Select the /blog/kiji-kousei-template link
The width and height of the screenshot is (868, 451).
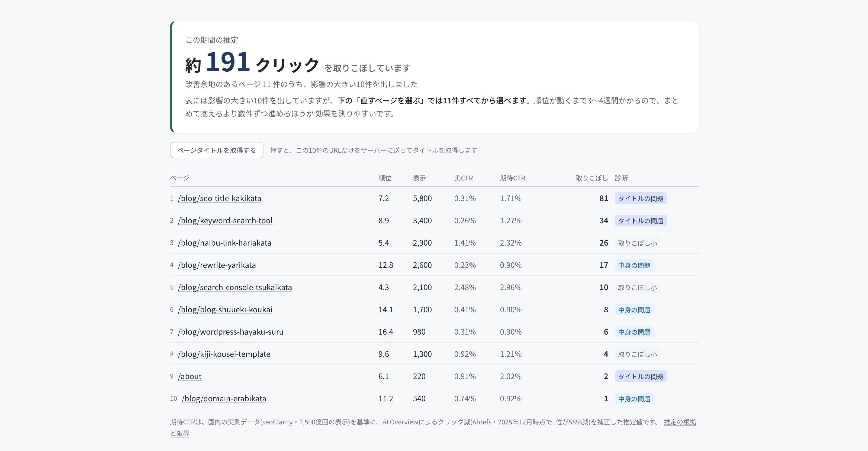click(x=224, y=354)
